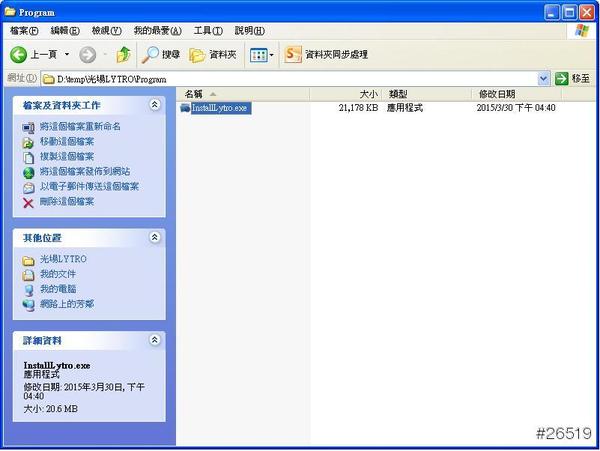This screenshot has width=600, height=451.
Task: Click 將這個檔案重新命名 rename link
Action: 80,126
